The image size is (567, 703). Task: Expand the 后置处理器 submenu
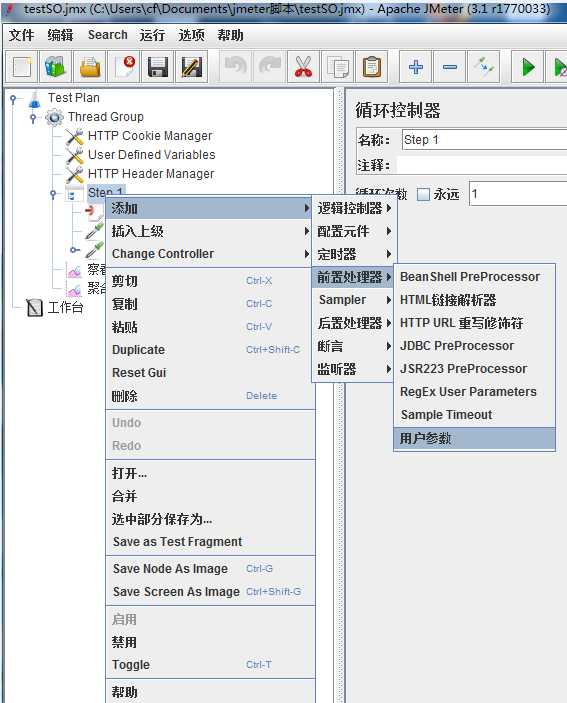355,323
